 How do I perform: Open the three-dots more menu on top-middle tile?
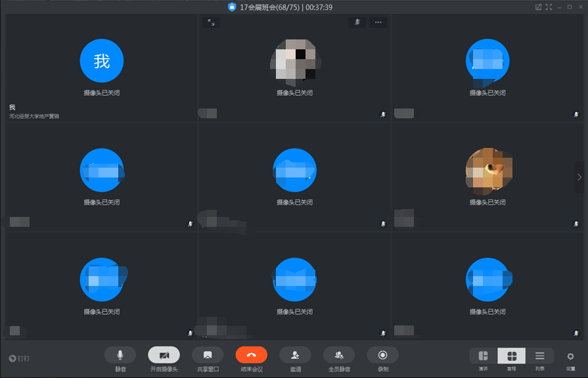tap(378, 22)
